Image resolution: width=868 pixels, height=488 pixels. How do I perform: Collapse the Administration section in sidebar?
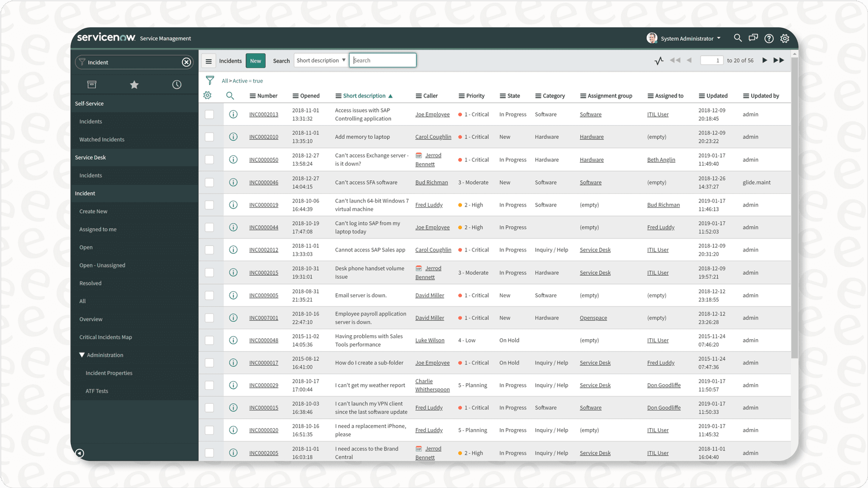coord(81,355)
